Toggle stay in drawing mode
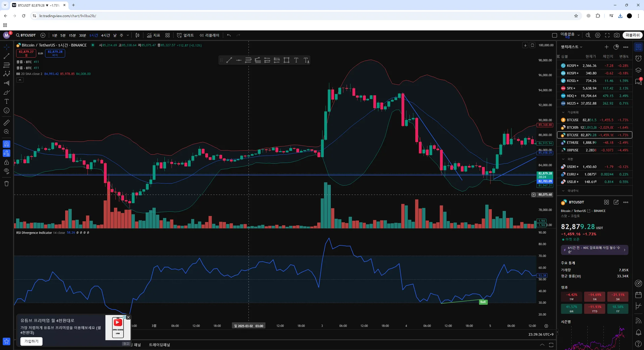This screenshot has width=644, height=350. click(x=6, y=153)
